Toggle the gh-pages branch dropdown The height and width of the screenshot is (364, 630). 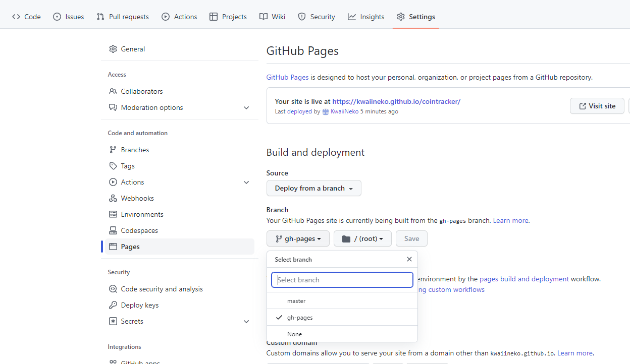click(298, 238)
